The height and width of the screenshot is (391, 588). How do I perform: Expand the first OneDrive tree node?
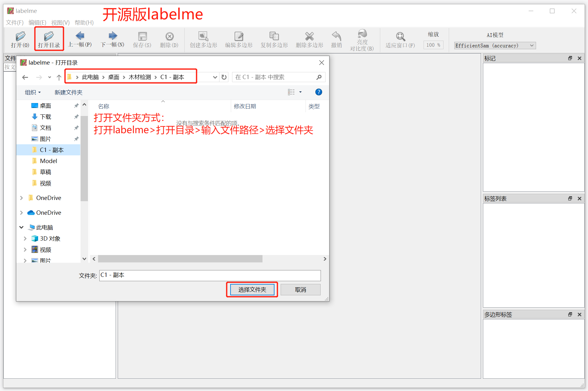coord(22,198)
